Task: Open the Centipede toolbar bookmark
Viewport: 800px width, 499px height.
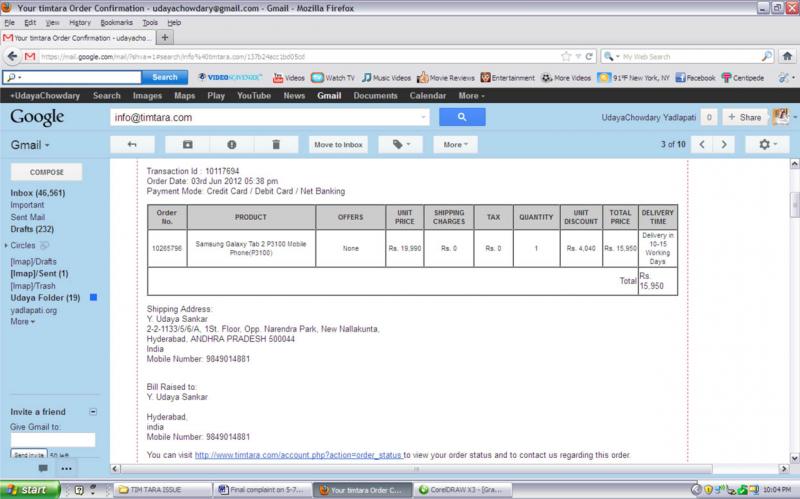Action: click(x=743, y=78)
